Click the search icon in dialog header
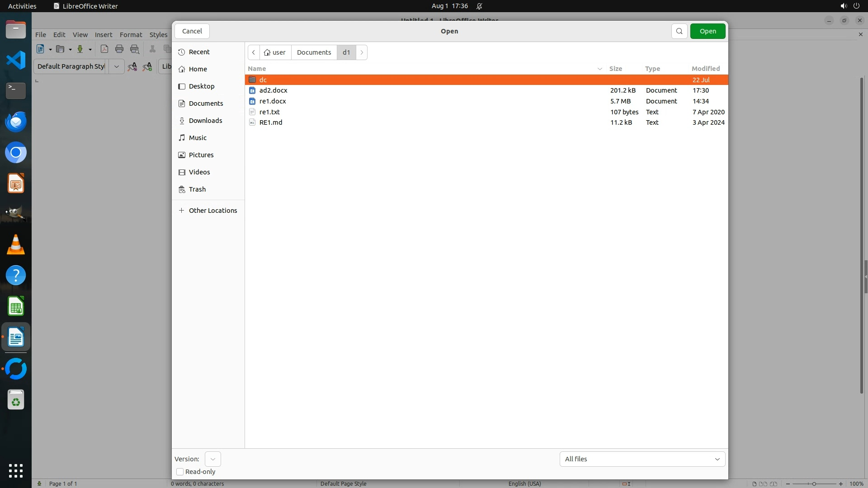 [x=679, y=31]
